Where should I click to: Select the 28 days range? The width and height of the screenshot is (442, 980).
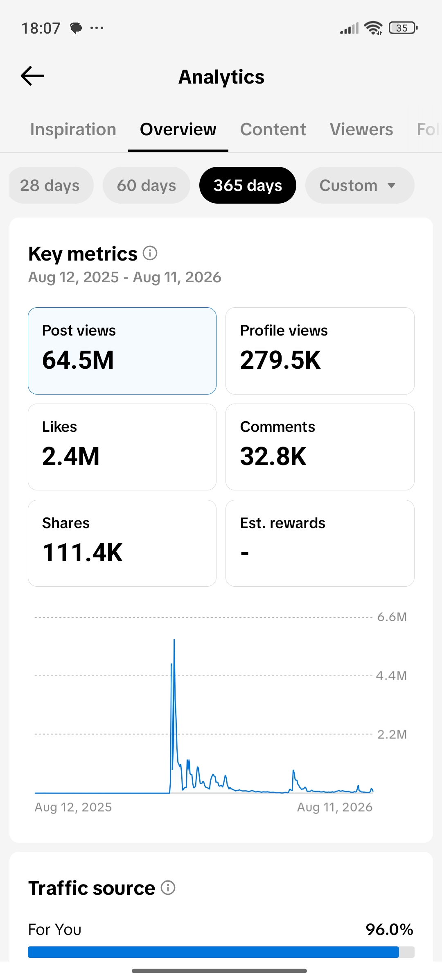click(51, 185)
